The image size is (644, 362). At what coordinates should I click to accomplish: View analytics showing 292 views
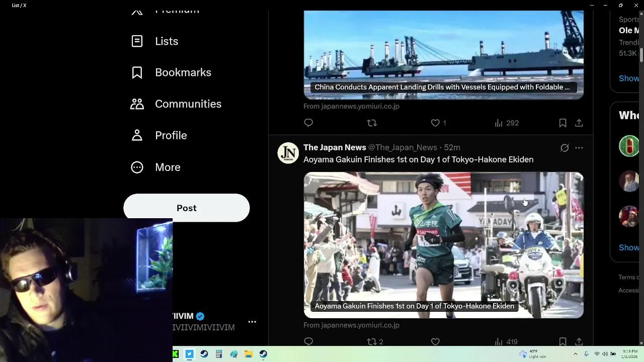(x=506, y=123)
